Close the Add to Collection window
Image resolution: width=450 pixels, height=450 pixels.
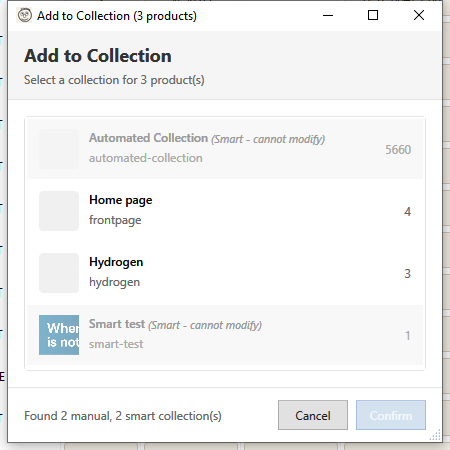(419, 15)
